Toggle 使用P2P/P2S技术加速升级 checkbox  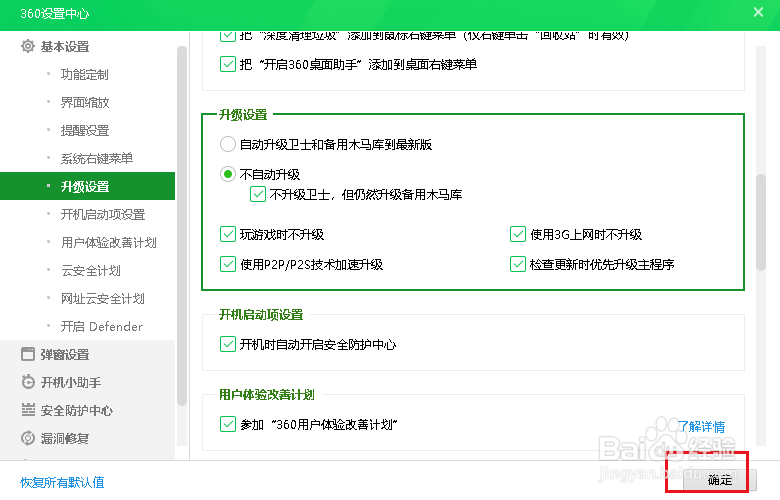point(227,264)
